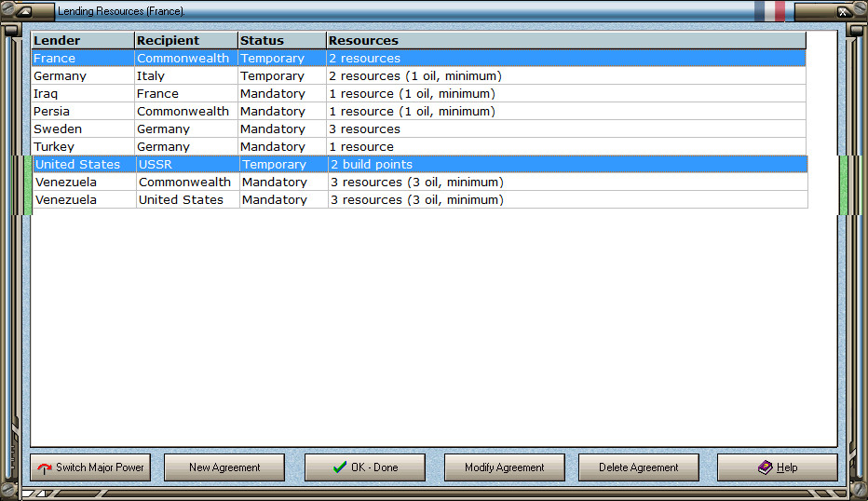Click Commonwealth recipient in Persia row
This screenshot has height=501, width=868.
click(186, 111)
